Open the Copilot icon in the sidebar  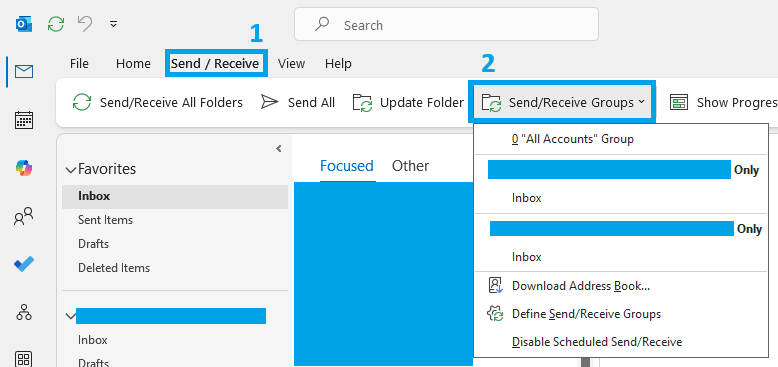point(24,168)
